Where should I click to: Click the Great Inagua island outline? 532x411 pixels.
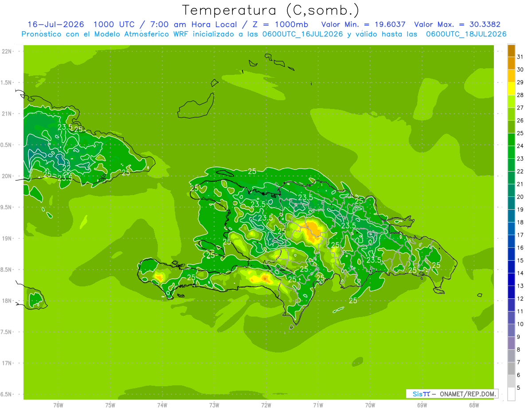coord(194,107)
